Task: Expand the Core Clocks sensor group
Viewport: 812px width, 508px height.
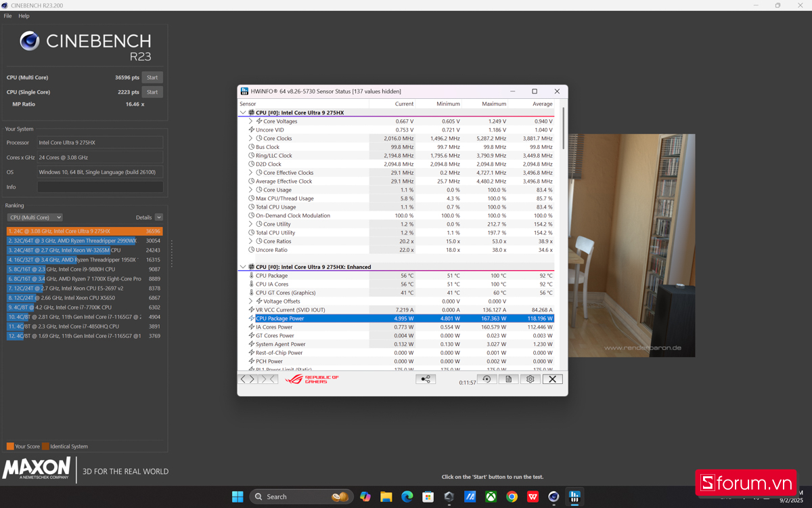Action: click(250, 138)
